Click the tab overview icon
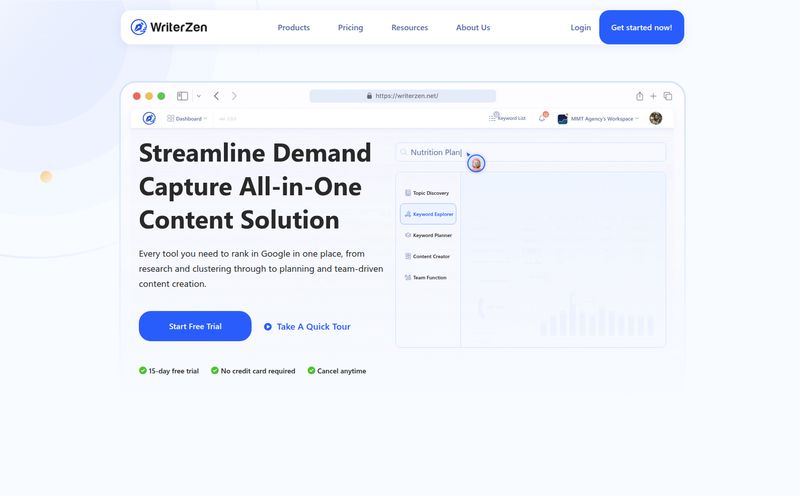 [x=667, y=96]
